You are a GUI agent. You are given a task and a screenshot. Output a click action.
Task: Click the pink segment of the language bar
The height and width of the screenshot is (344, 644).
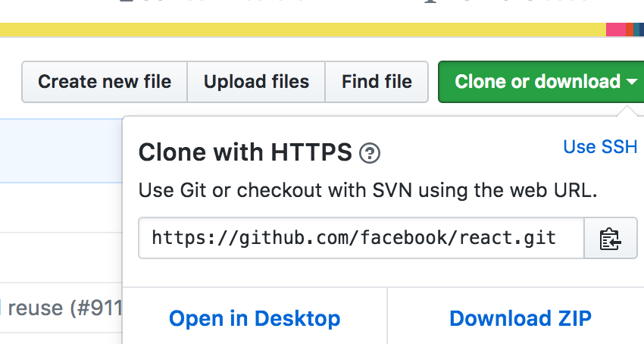[x=615, y=30]
